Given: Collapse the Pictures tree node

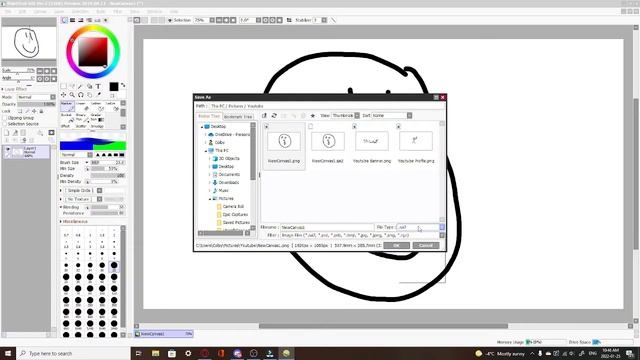Looking at the screenshot, I should click(x=210, y=199).
